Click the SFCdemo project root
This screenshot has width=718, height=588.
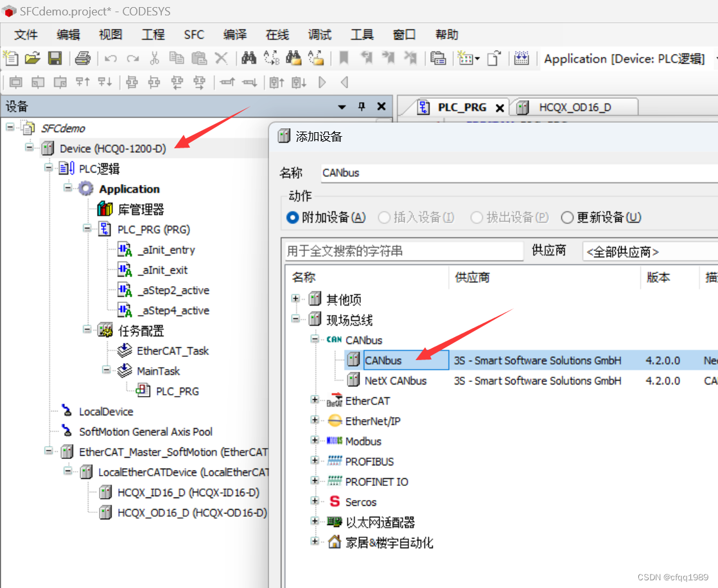(63, 128)
